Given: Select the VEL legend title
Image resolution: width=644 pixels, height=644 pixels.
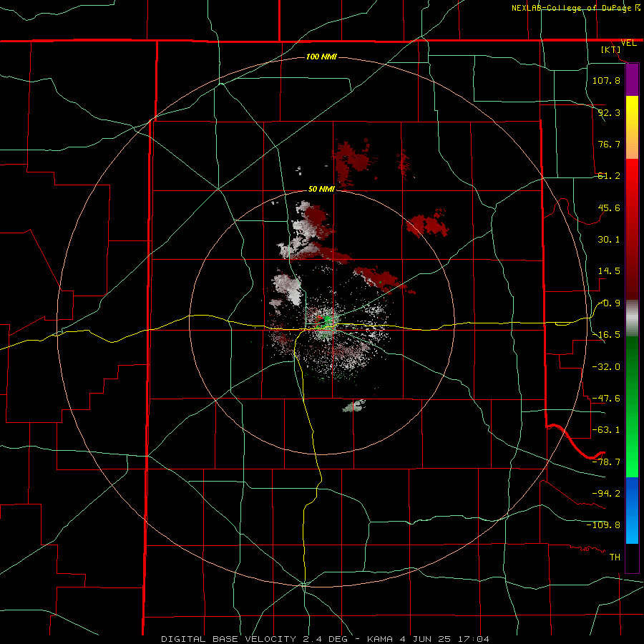Looking at the screenshot, I should coord(628,43).
